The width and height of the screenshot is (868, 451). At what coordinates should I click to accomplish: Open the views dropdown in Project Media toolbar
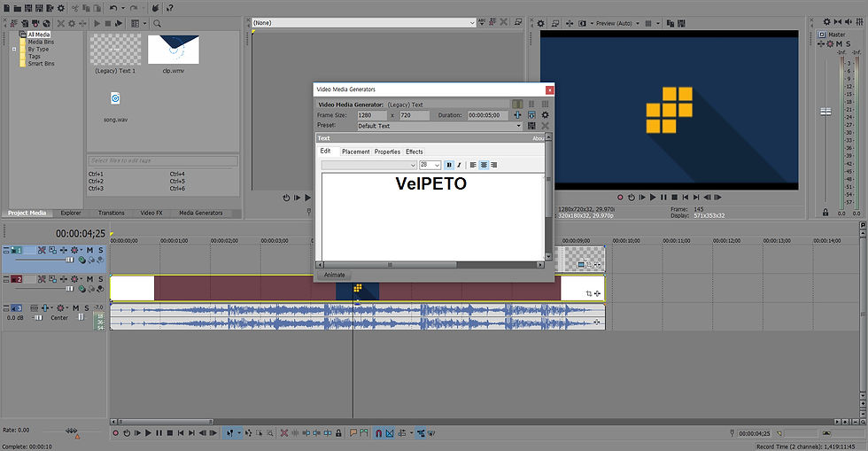point(145,23)
